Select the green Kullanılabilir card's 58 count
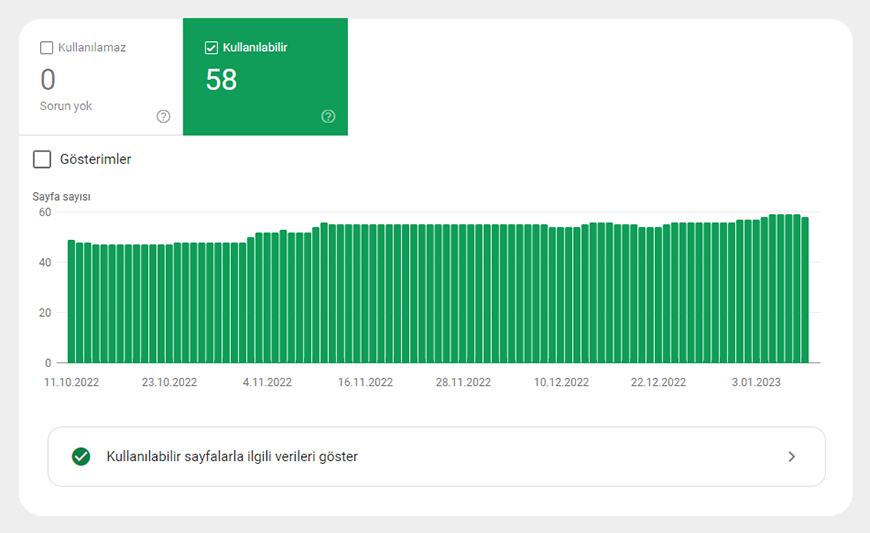 [221, 80]
